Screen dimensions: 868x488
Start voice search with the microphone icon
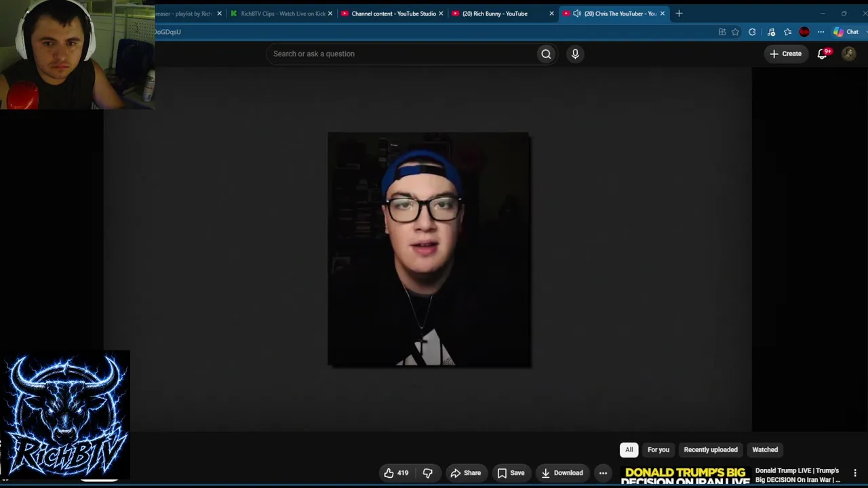tap(575, 54)
